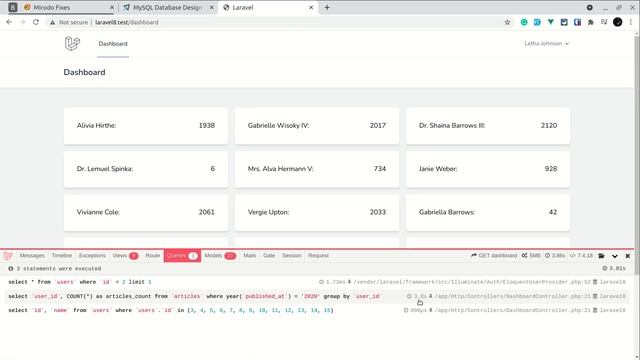Open the debugbar Timeline tab
This screenshot has height=360, width=640.
[x=62, y=256]
